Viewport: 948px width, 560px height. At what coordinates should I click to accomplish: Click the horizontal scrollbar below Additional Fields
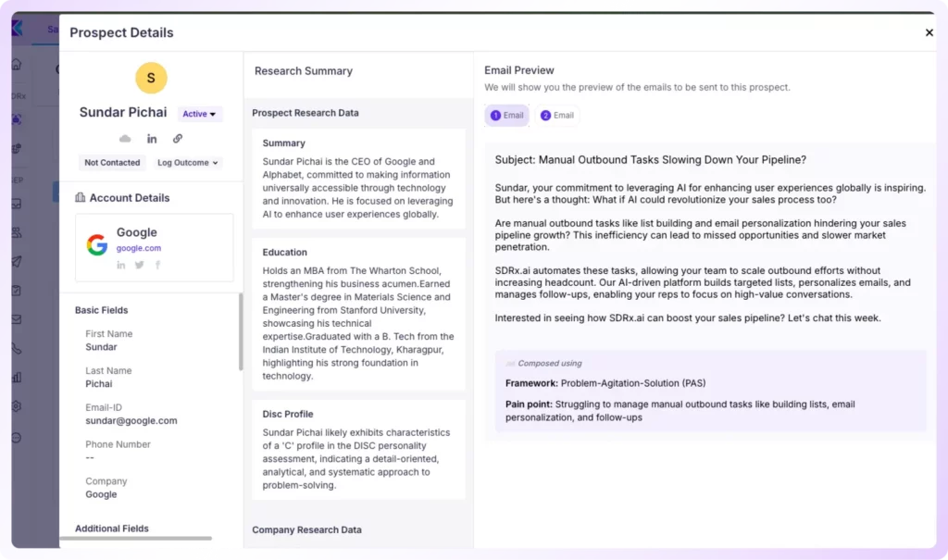click(139, 538)
